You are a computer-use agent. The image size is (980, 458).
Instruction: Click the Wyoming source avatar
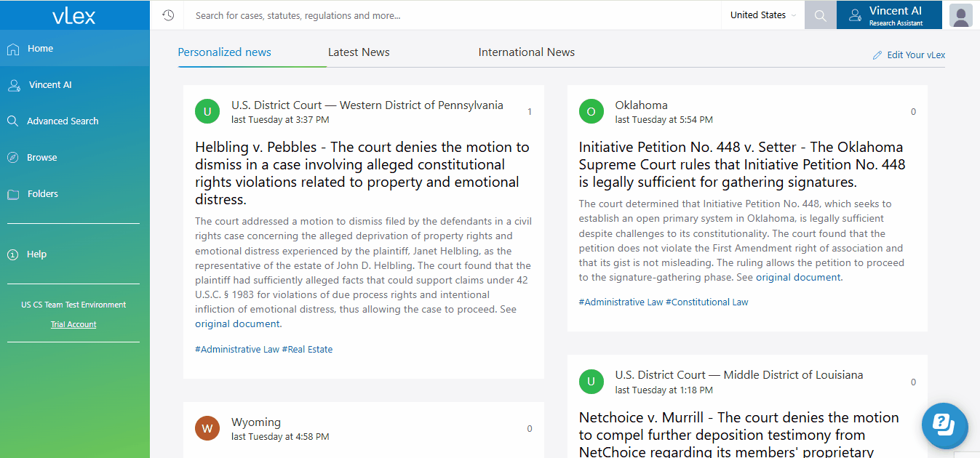(x=207, y=428)
